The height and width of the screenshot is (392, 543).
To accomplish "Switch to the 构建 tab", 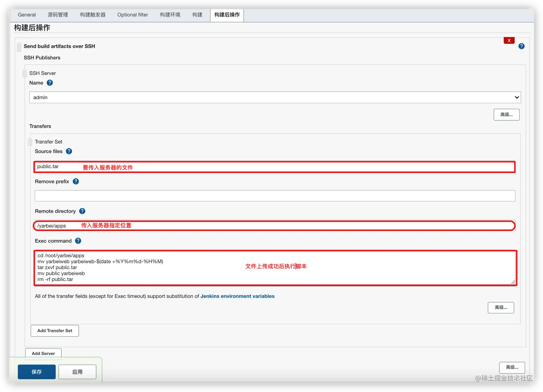I will 197,15.
